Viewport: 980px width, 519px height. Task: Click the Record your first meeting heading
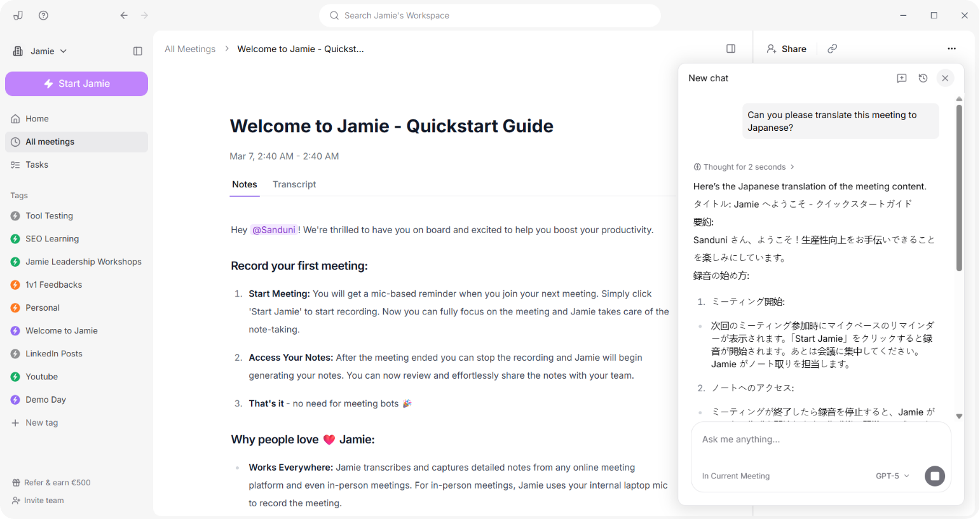point(299,266)
